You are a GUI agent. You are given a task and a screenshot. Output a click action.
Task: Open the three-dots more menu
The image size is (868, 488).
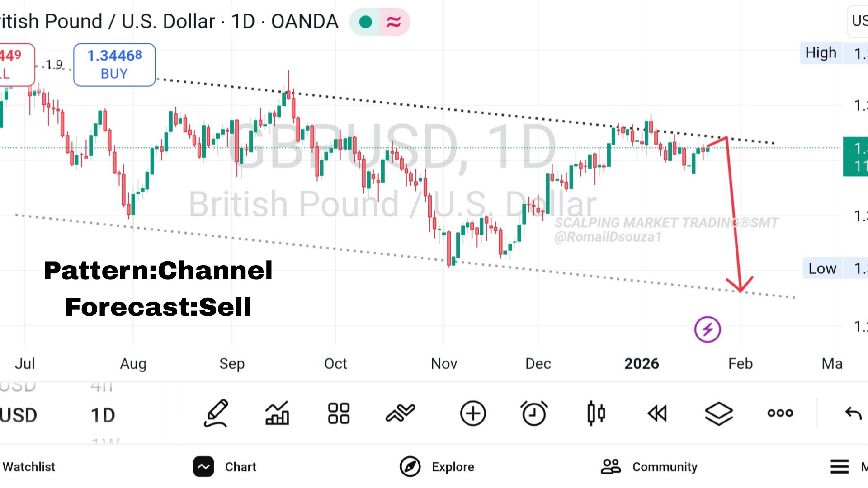pos(780,413)
